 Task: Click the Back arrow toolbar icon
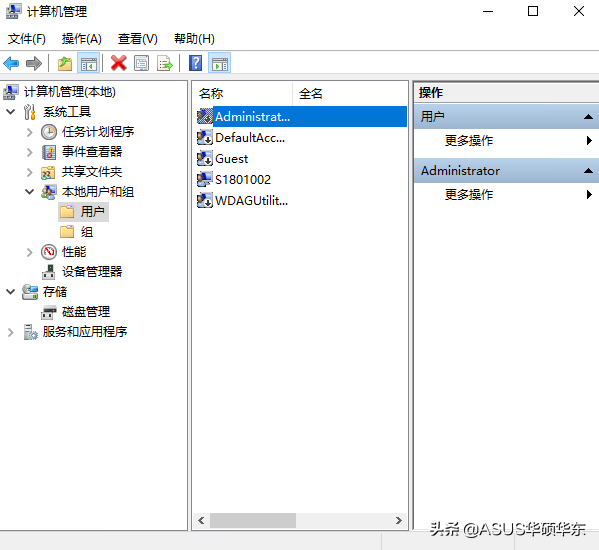[x=11, y=63]
